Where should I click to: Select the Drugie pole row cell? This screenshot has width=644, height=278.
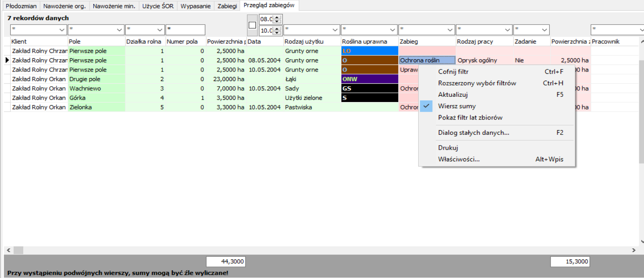pos(96,79)
